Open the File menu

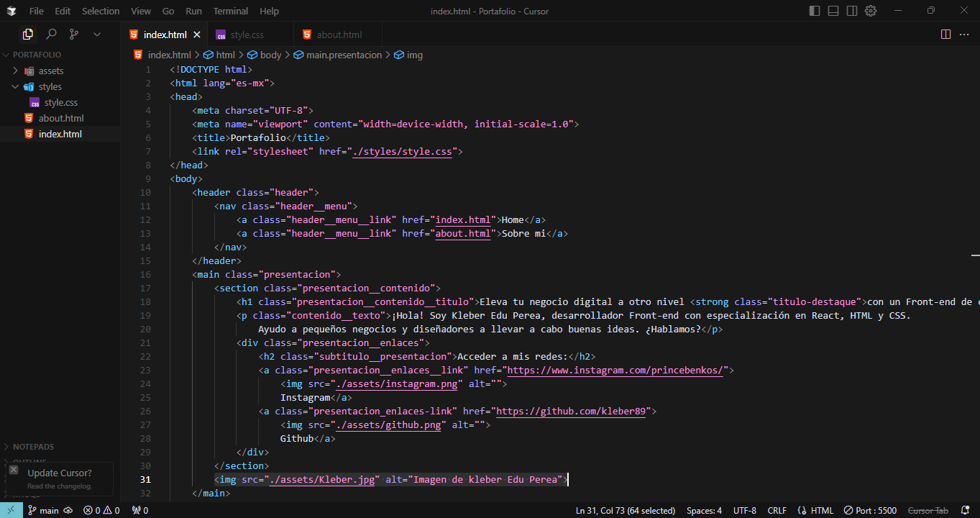pos(37,11)
